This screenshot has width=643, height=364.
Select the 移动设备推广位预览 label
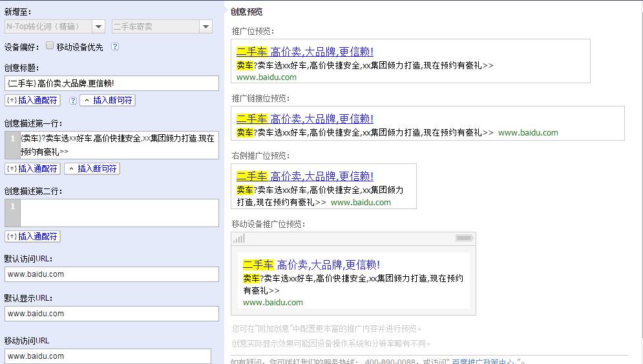tap(269, 224)
